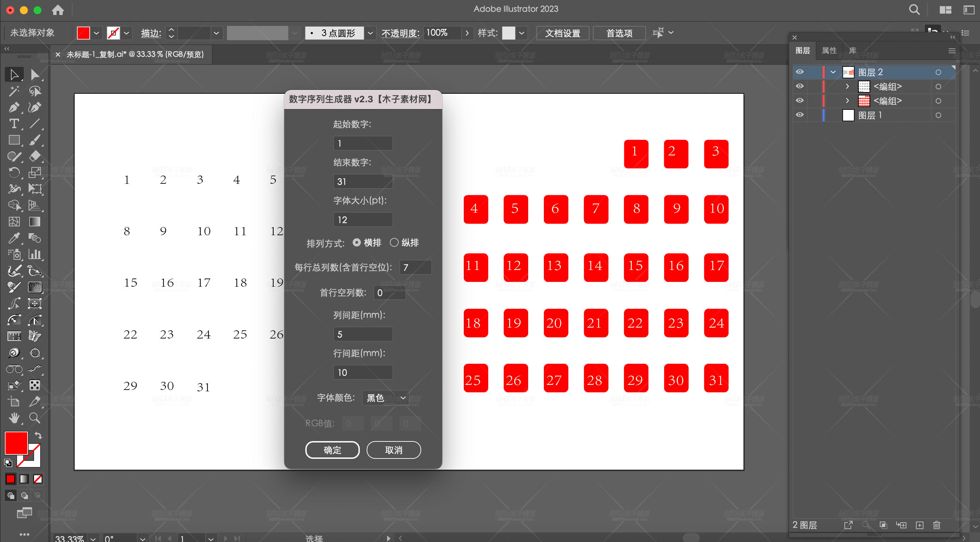Select the Eyedropper tool

tap(14, 238)
